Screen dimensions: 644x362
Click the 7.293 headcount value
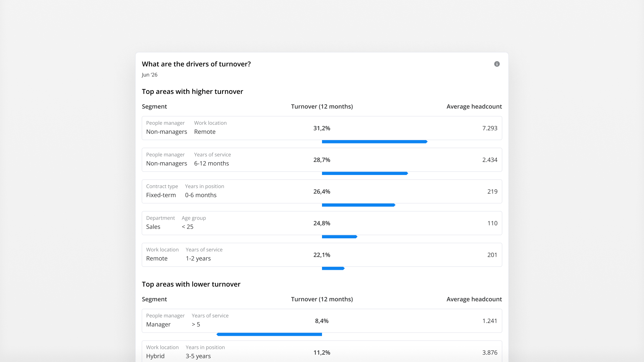[x=490, y=128]
